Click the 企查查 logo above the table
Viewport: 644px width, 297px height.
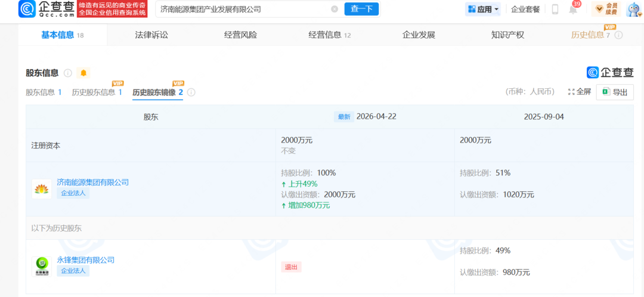tap(610, 72)
